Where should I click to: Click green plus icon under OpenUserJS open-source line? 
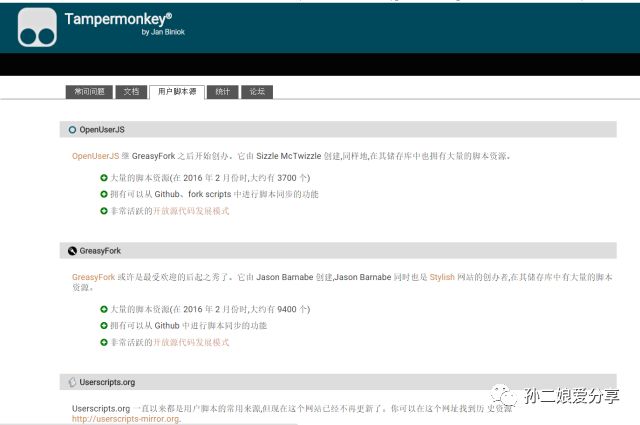[104, 211]
